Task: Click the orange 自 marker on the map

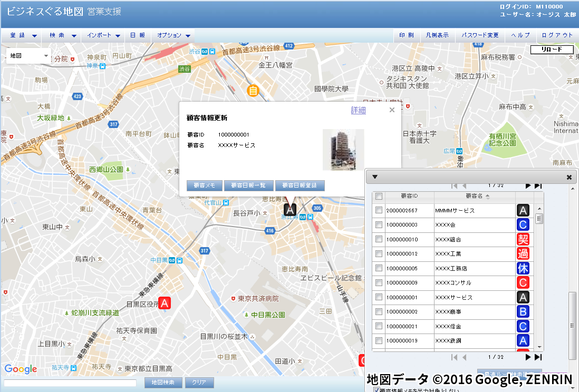Action: coord(253,90)
